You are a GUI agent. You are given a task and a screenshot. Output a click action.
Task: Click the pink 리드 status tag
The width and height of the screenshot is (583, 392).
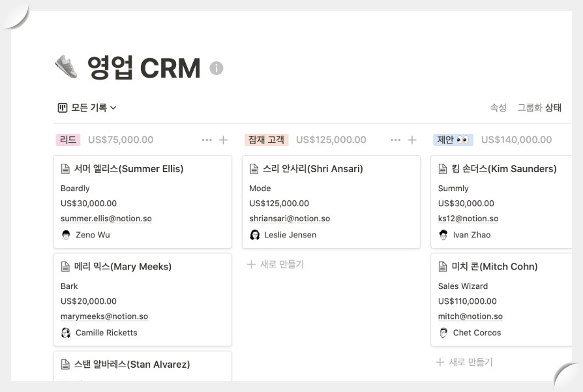[68, 140]
